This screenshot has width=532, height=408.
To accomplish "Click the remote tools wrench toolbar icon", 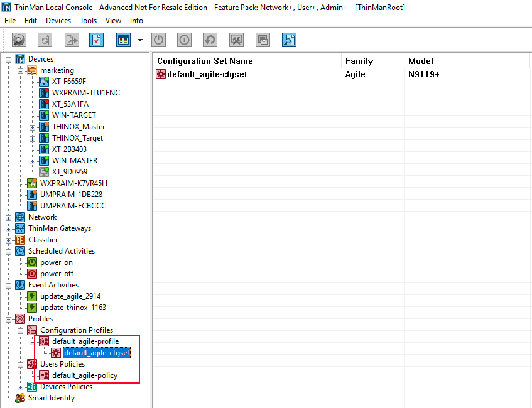I will point(237,40).
